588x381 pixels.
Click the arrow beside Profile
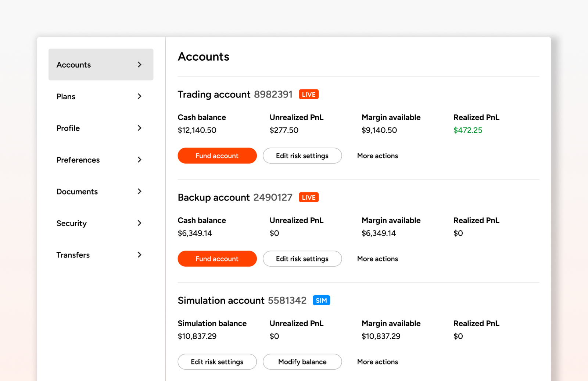tap(139, 128)
